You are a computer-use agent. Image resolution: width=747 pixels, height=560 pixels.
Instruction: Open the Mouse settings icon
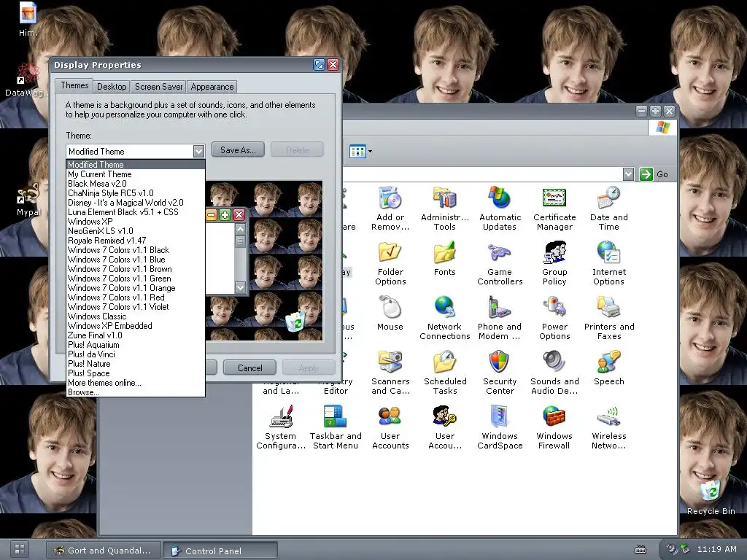coord(390,308)
